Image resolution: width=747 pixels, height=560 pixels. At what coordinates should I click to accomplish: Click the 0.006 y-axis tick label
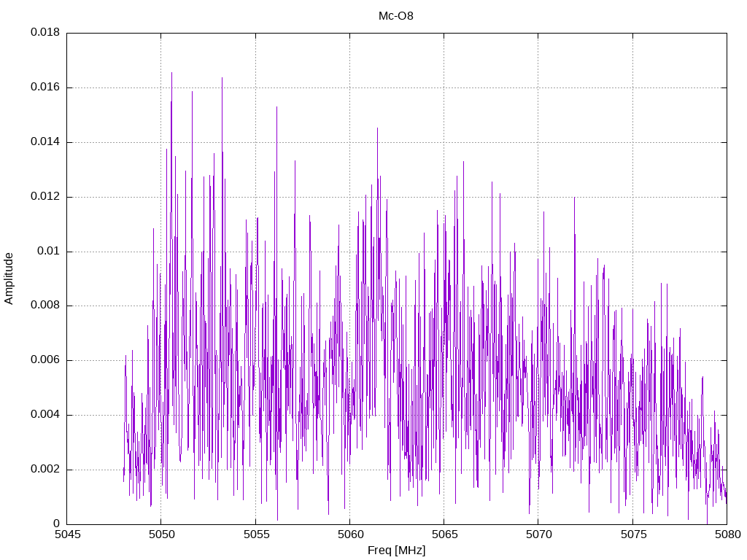[x=45, y=360]
